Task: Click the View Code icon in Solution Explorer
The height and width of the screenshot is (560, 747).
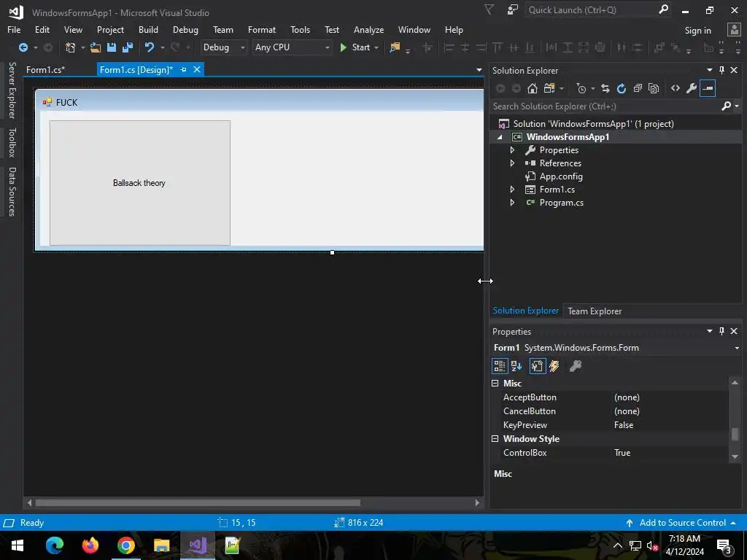Action: 675,88
